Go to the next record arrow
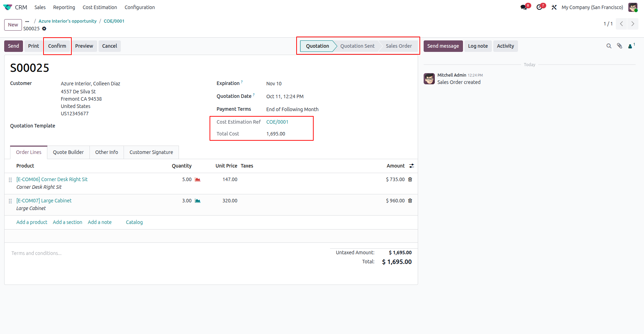 click(x=633, y=24)
